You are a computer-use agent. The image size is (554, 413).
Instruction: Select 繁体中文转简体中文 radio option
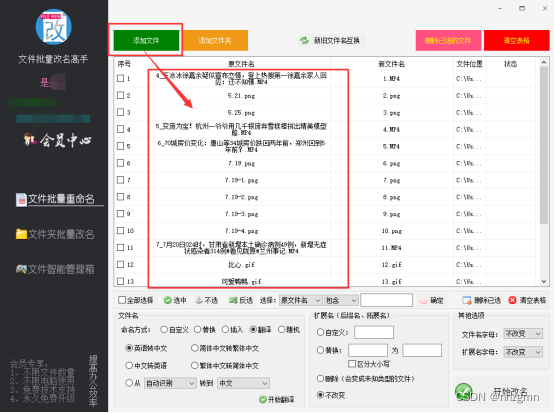coord(194,365)
